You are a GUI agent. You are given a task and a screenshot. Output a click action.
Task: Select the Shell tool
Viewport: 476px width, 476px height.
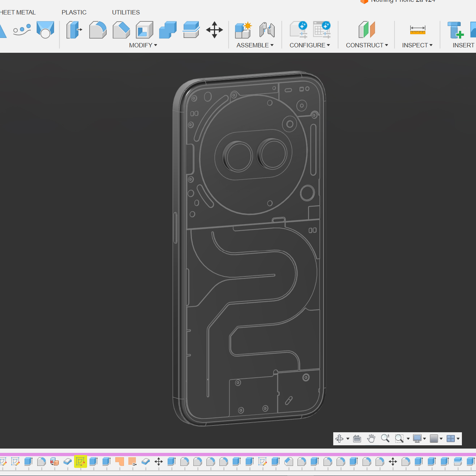[x=145, y=30]
